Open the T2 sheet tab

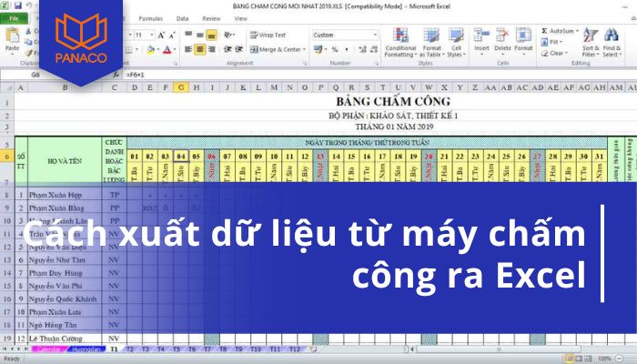(130, 349)
